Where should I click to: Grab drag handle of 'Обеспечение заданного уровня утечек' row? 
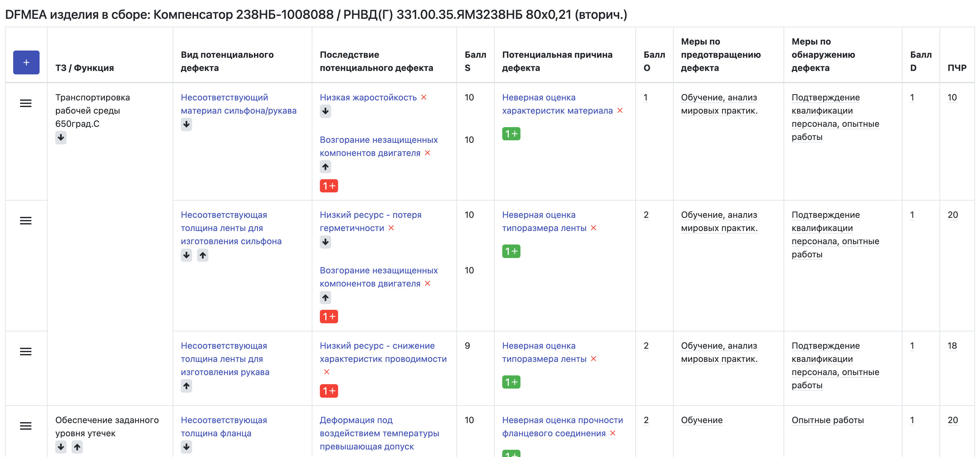pyautogui.click(x=26, y=426)
